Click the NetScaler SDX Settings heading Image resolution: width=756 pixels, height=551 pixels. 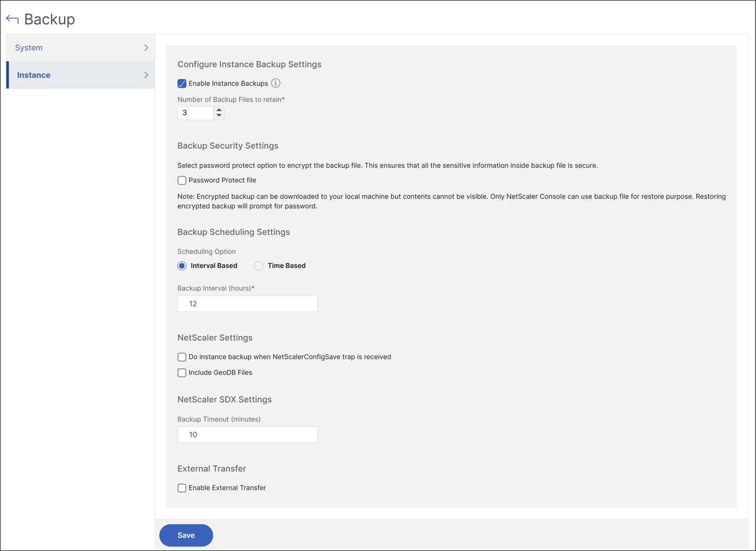[x=224, y=399]
